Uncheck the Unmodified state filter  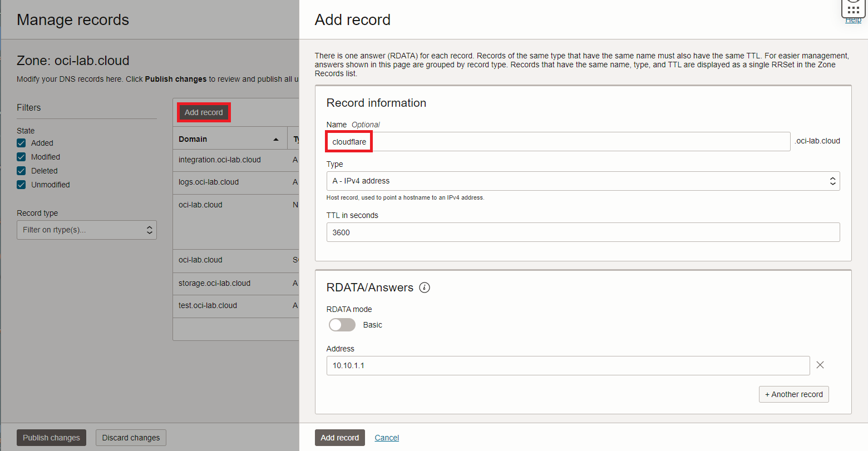(21, 185)
